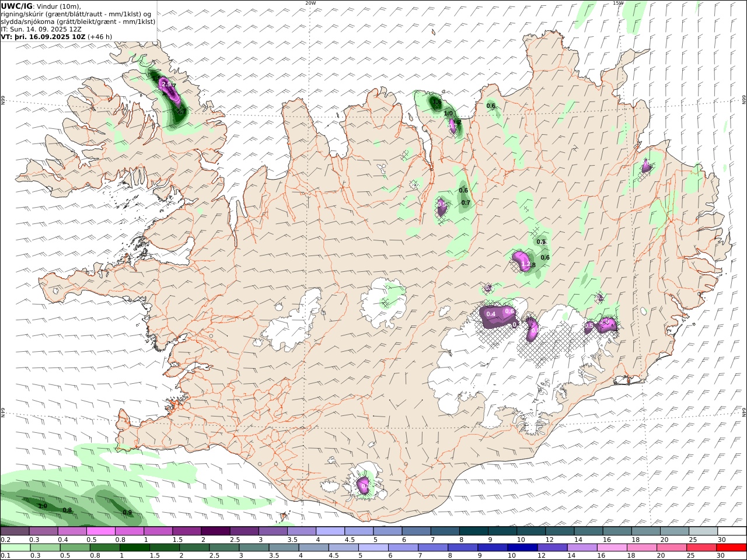747x560 pixels.
Task: Click pale green lower swatch between 0.1 and 0.3
Action: pyautogui.click(x=15, y=548)
